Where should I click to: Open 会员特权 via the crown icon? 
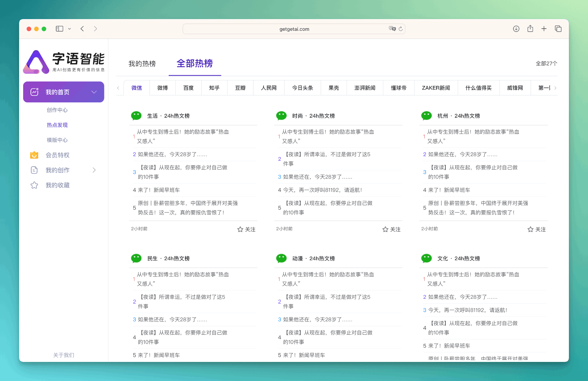[34, 155]
